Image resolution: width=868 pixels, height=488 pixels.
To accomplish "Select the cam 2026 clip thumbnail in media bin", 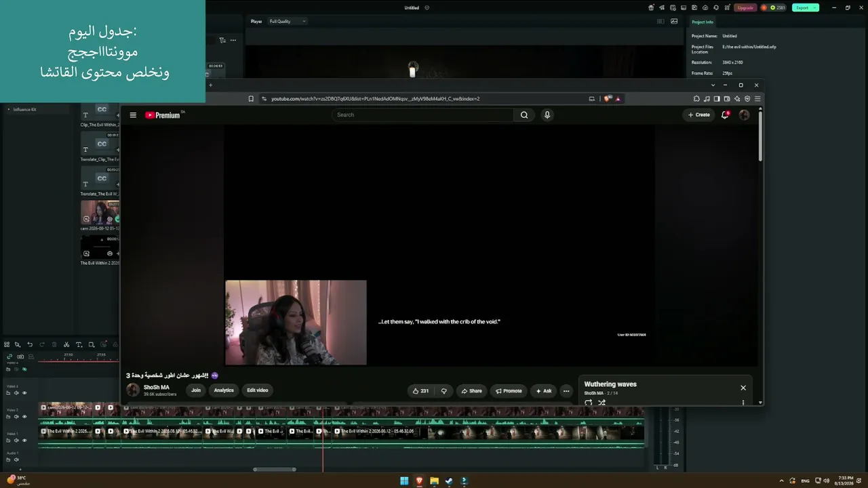I will pos(100,212).
